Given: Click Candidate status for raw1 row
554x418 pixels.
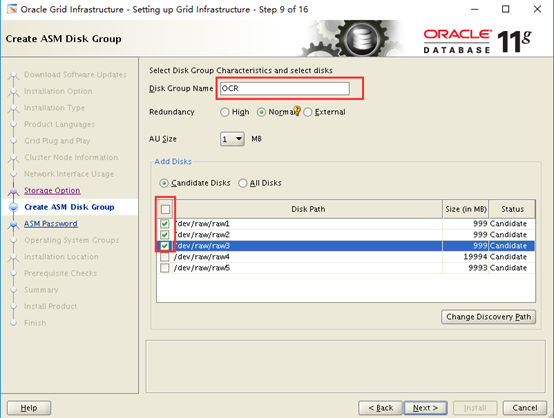Looking at the screenshot, I should click(x=508, y=224).
